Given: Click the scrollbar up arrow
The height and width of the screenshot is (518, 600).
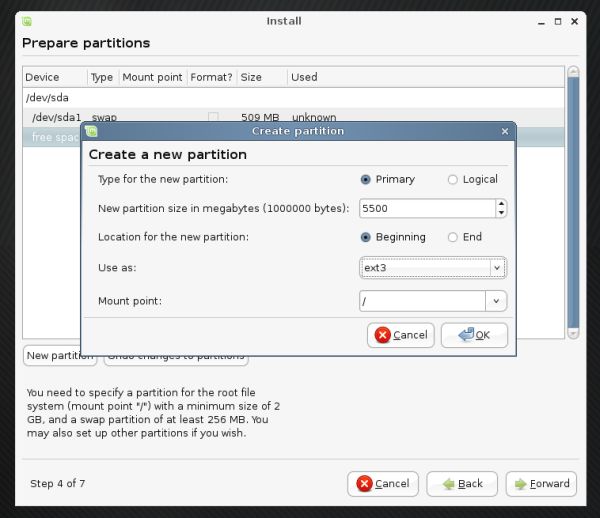Looking at the screenshot, I should point(573,72).
